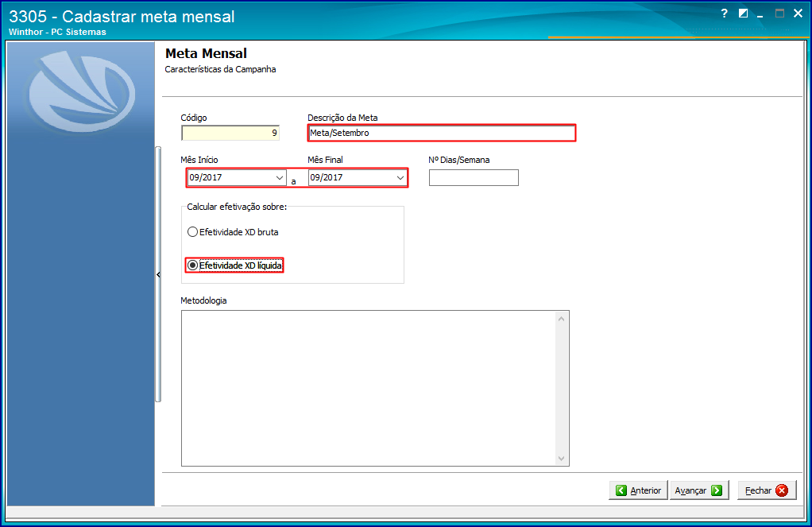
Task: Click the Winthor - PC Sistemas title text
Action: (57, 32)
